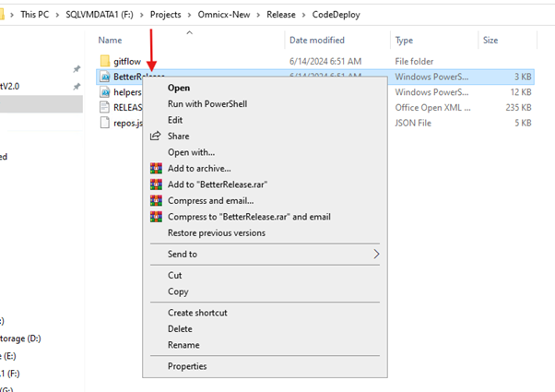Viewport: 555px width, 392px height.
Task: Click the RELEAS document file icon
Action: pos(105,107)
